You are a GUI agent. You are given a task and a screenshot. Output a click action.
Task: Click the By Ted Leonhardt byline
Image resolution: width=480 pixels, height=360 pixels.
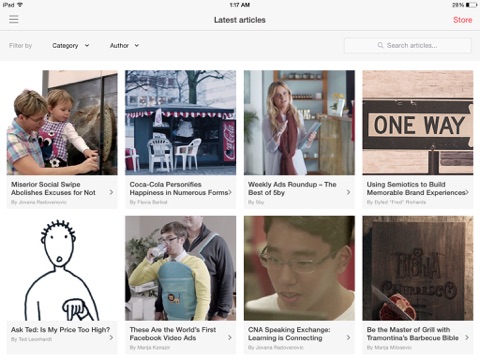(31, 339)
